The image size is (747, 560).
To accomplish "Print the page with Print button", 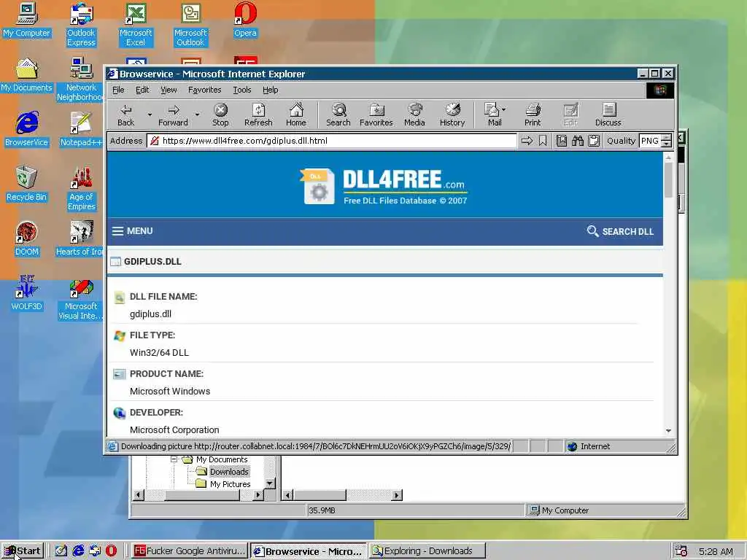I will (x=533, y=115).
